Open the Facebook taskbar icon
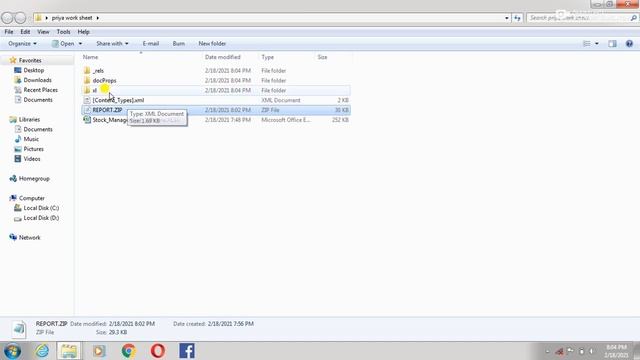640x360 pixels. click(x=187, y=351)
